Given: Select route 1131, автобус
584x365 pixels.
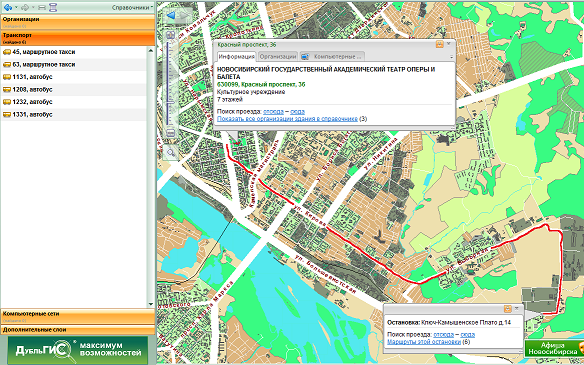Looking at the screenshot, I should [x=74, y=77].
